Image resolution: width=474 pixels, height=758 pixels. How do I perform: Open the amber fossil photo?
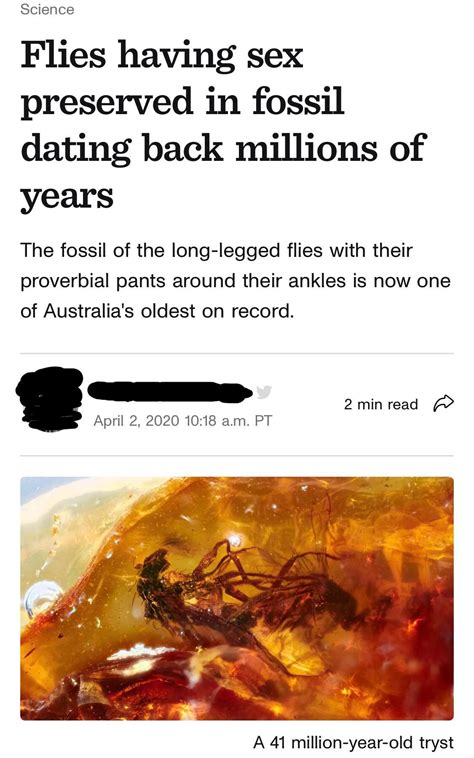237,598
